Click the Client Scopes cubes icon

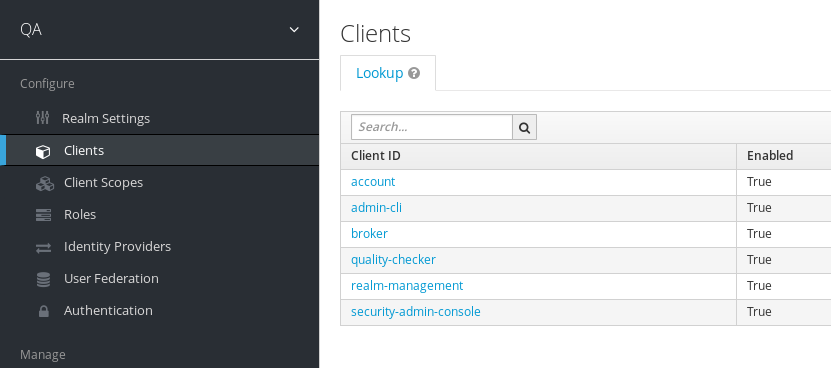45,183
